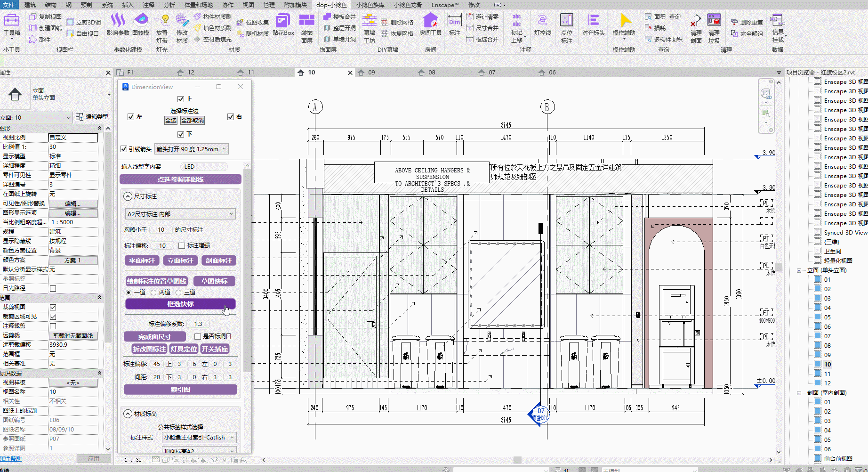The image size is (868, 472).
Task: Select the 两道 radio option
Action: 153,293
